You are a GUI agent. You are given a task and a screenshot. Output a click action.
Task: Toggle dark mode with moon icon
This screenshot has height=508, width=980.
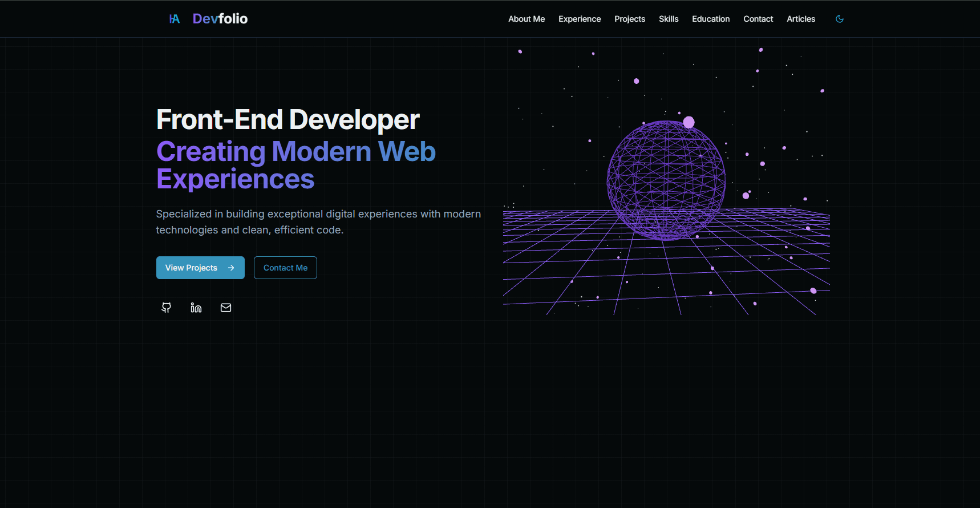[840, 19]
